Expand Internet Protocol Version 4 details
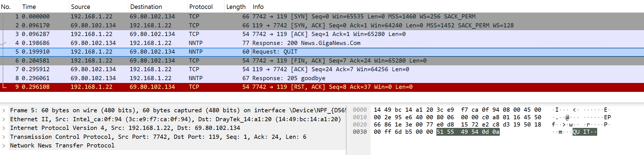The width and height of the screenshot is (644, 155). coord(4,128)
